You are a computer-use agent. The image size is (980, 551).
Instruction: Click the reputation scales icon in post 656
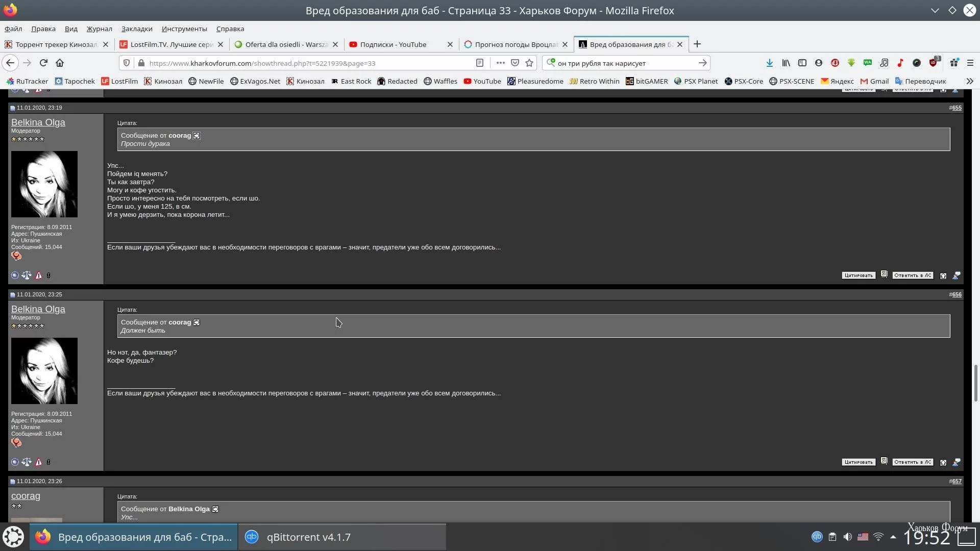point(27,462)
